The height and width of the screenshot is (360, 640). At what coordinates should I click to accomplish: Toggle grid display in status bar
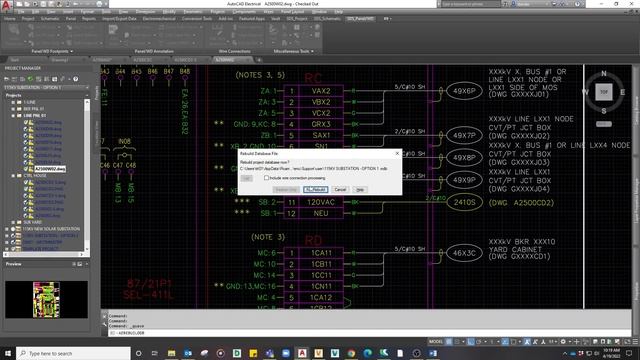(449, 342)
